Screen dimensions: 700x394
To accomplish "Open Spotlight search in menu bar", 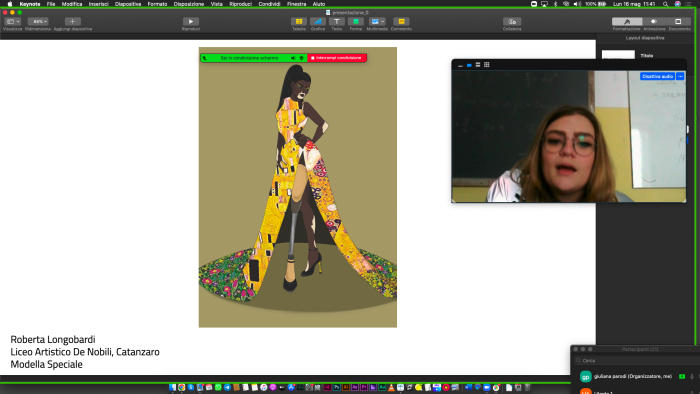I will 665,4.
